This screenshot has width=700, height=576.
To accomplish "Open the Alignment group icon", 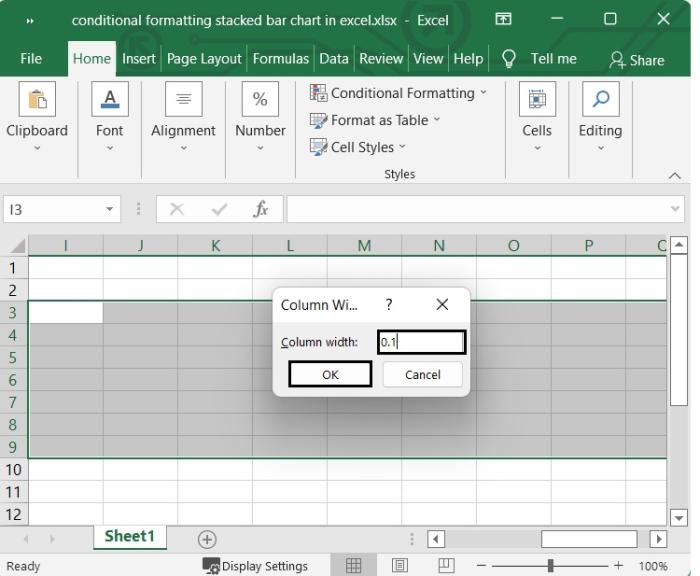I will pos(183,99).
